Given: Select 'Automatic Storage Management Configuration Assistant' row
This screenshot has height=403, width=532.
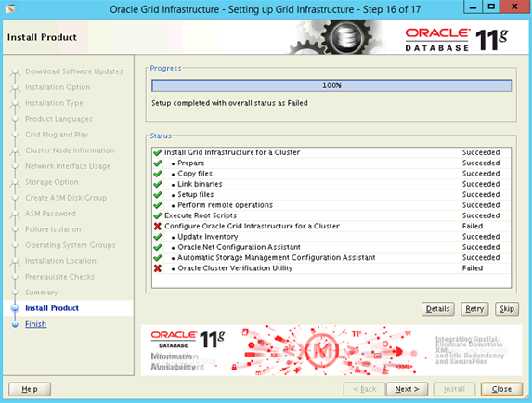Looking at the screenshot, I should pos(331,257).
